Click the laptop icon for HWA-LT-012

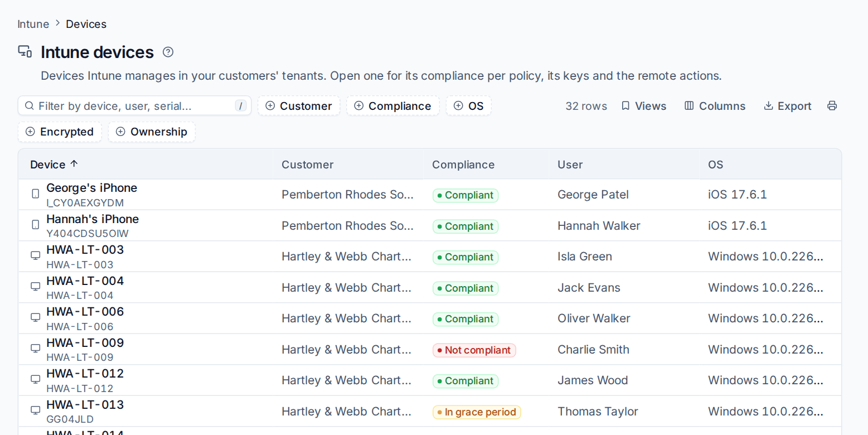[x=36, y=380]
